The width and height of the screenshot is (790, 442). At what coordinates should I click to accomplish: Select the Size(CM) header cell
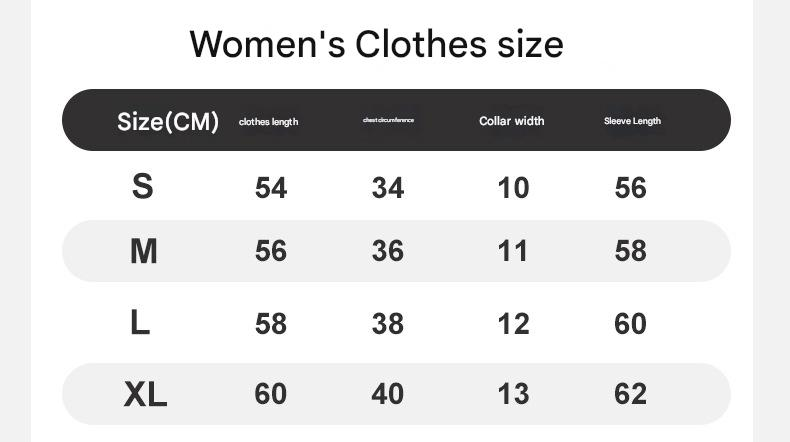tap(167, 121)
